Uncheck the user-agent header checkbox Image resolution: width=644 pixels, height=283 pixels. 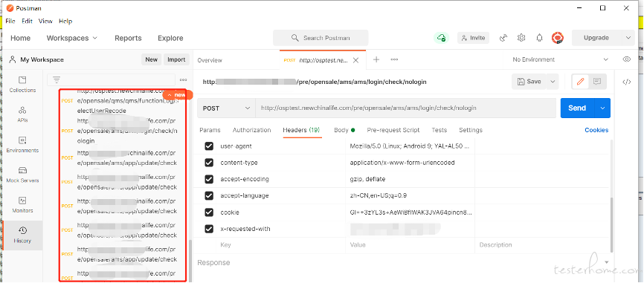(209, 146)
